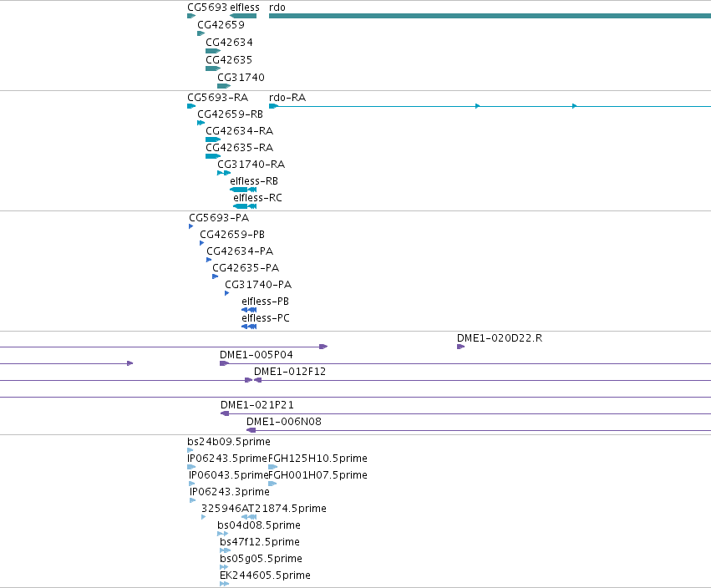Click the bs04d08.5prime EST label
The image size is (711, 588).
259,525
